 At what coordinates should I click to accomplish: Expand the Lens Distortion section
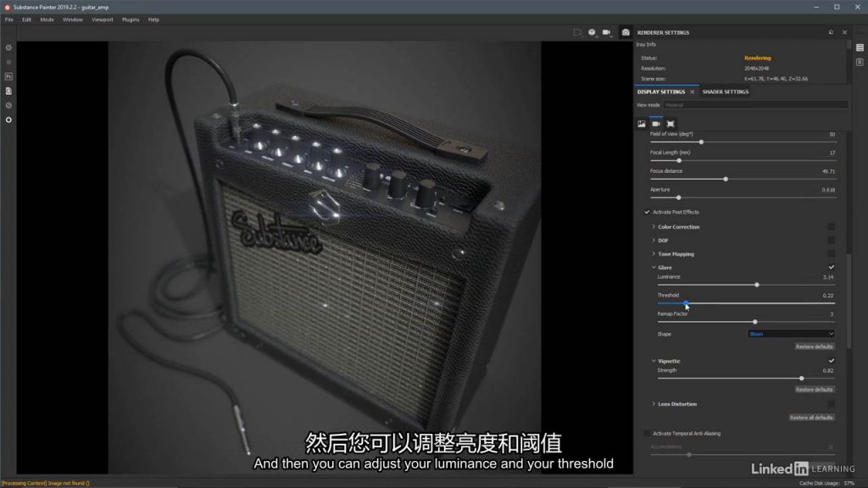coord(654,404)
